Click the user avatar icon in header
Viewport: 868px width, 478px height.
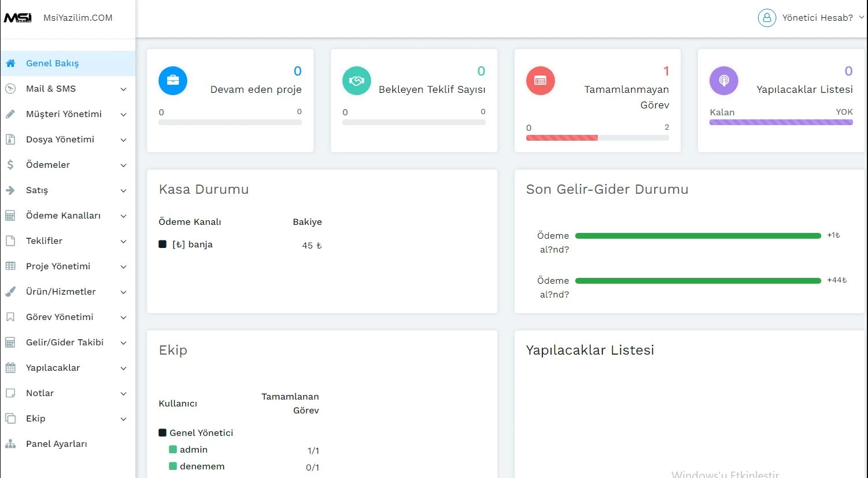coord(767,18)
